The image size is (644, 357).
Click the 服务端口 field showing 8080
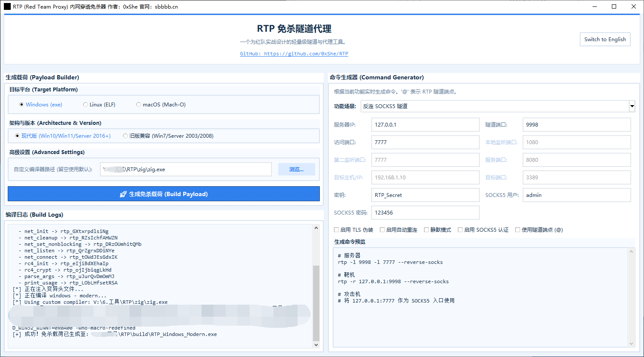point(577,160)
